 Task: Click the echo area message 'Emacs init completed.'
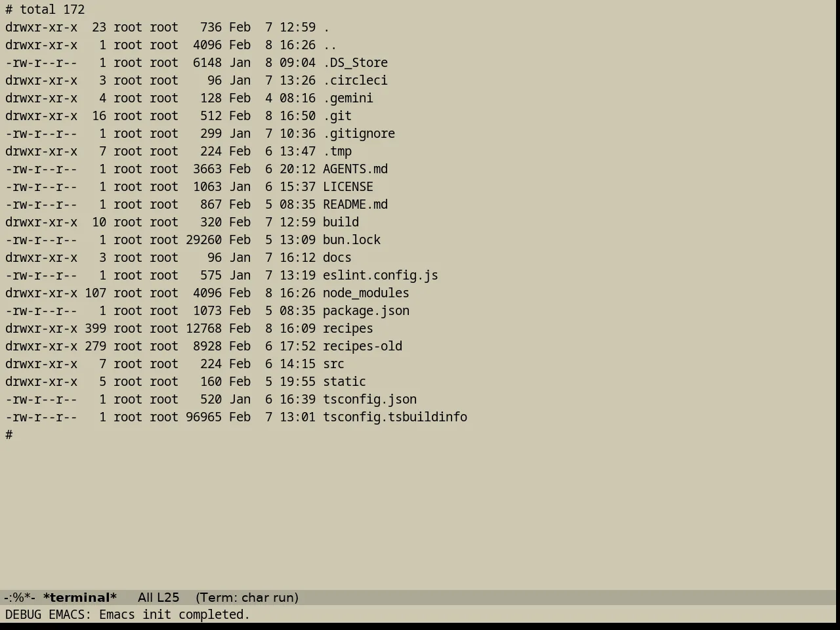(175, 615)
